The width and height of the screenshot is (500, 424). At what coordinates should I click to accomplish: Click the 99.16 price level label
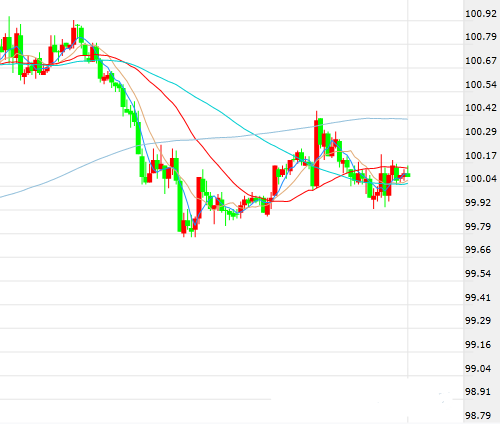click(x=478, y=345)
